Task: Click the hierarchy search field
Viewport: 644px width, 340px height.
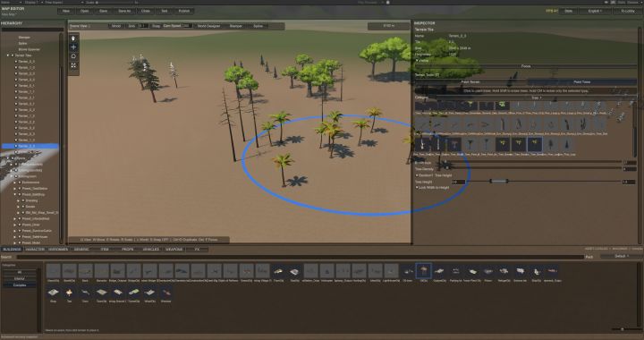Action: [32, 30]
